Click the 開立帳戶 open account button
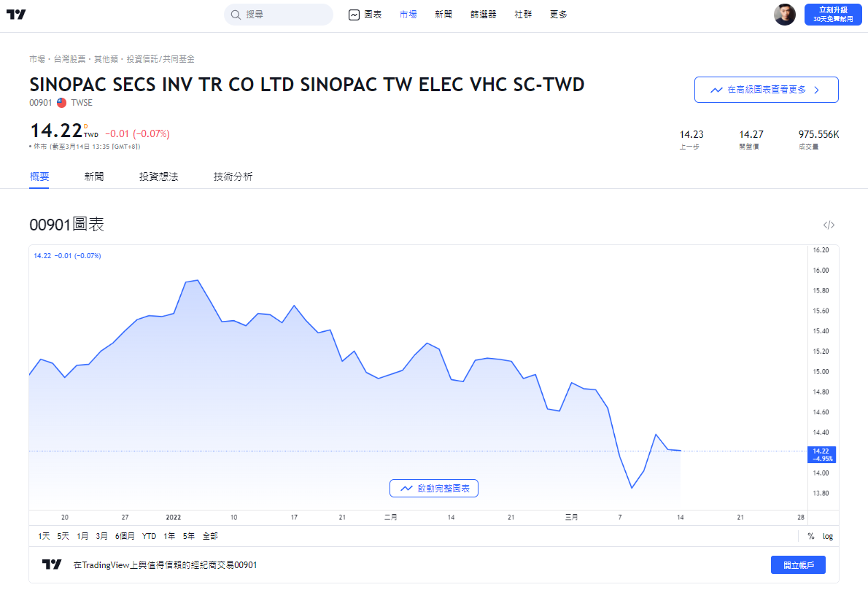Viewport: 868px width, 590px height. click(x=798, y=565)
